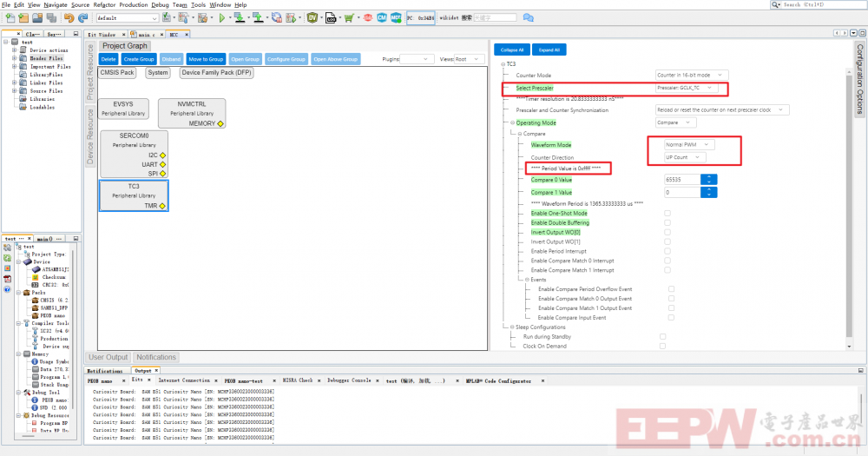Toggle Invert Output WO[1] checkbox

[x=667, y=241]
